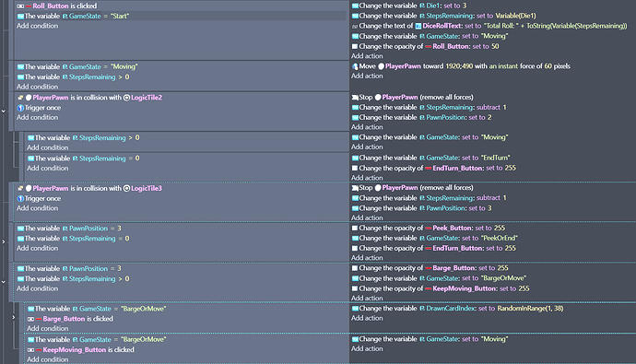Image resolution: width=636 pixels, height=364 pixels.
Task: Add condition under KeepMoving_Button is clicked
Action: coord(47,359)
